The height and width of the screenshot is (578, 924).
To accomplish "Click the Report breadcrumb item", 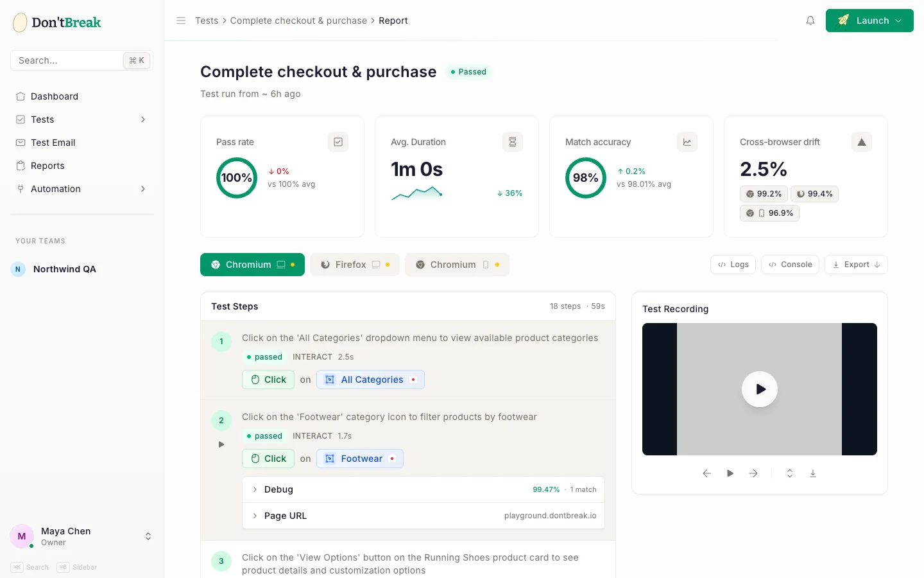I will coord(393,21).
